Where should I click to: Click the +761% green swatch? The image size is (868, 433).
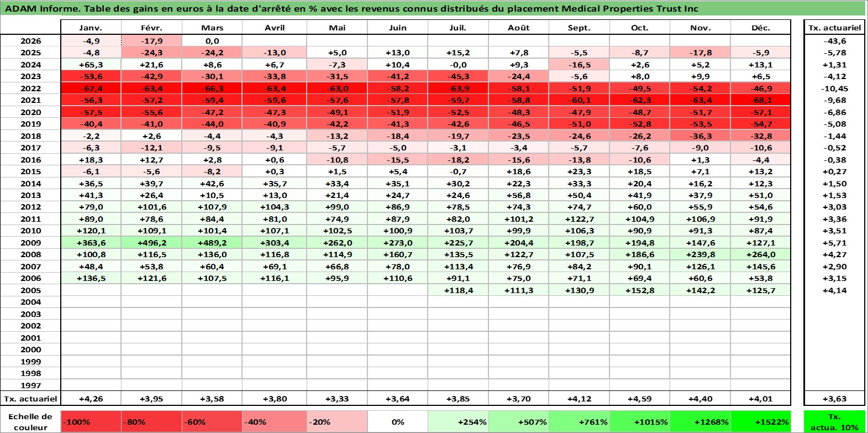579,421
